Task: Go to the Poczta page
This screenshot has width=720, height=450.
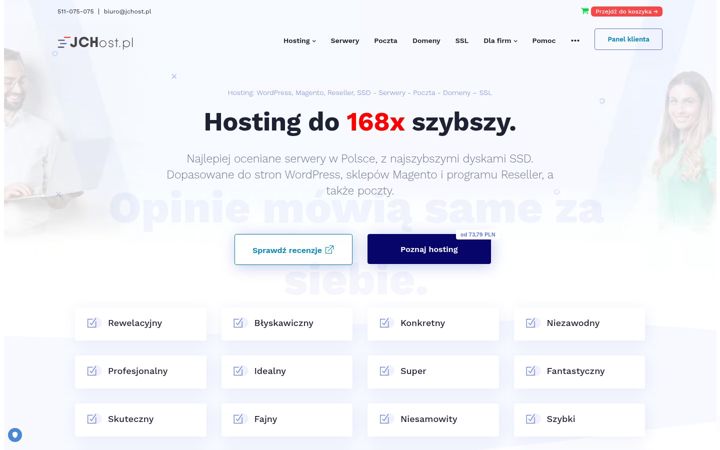Action: click(385, 40)
